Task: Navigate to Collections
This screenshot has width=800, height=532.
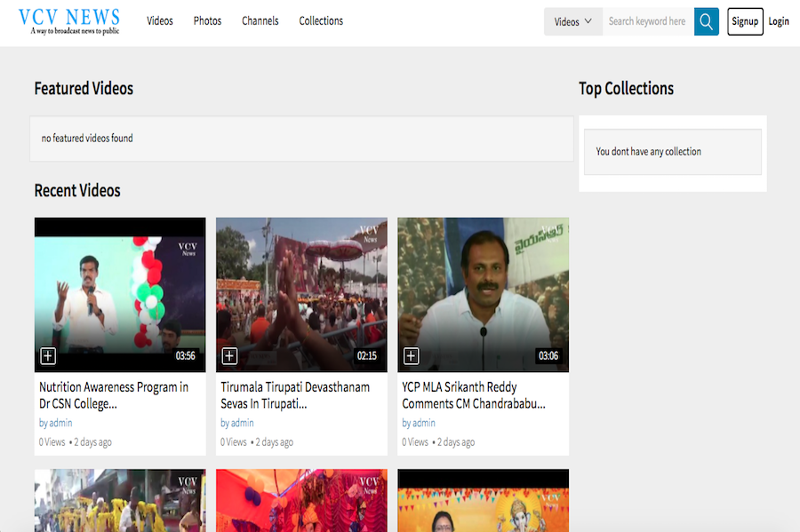Action: tap(321, 21)
